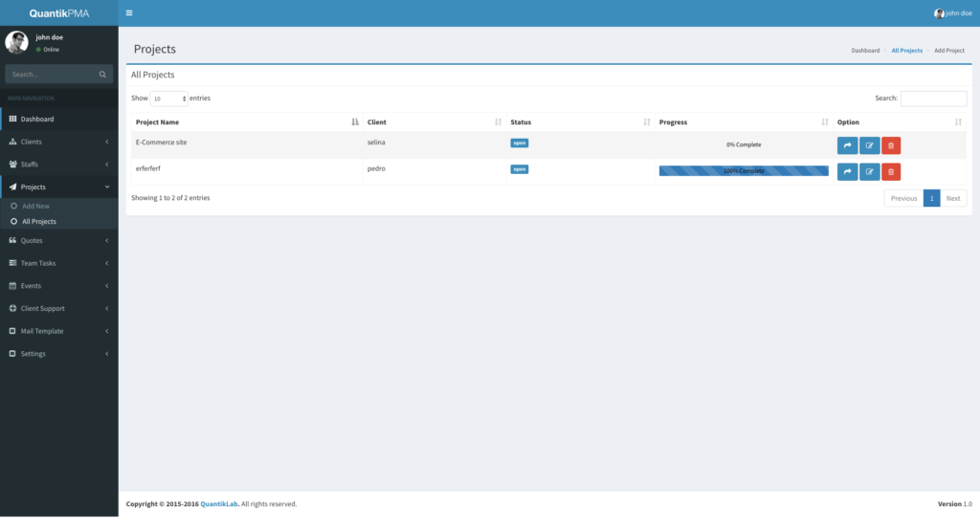Viewport: 980px width, 530px height.
Task: Click the Mail Template square icon
Action: [x=12, y=331]
